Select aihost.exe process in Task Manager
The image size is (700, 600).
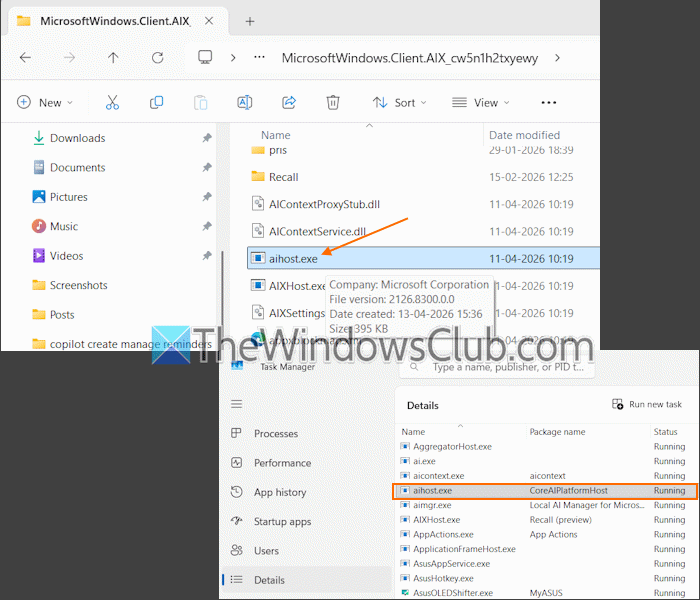(x=545, y=491)
